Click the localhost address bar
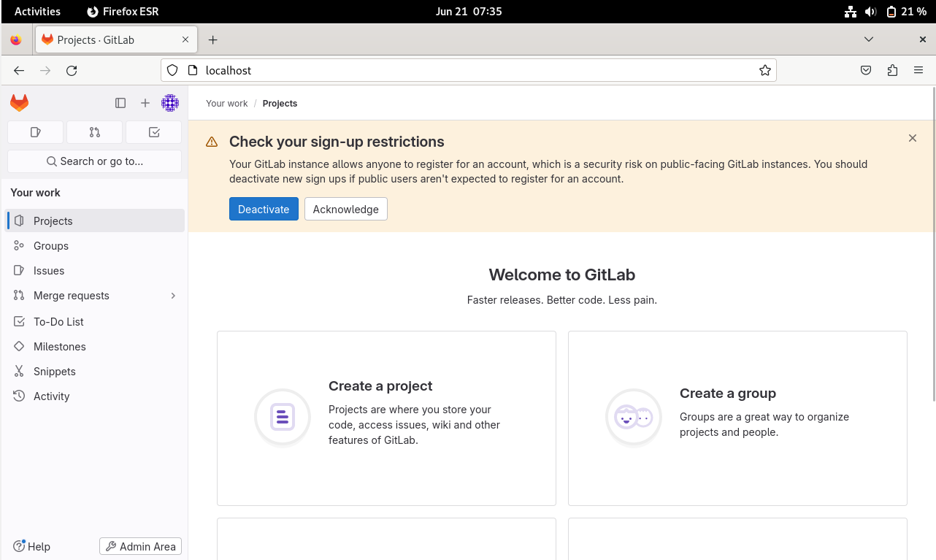Viewport: 936px width, 560px height. pyautogui.click(x=469, y=70)
